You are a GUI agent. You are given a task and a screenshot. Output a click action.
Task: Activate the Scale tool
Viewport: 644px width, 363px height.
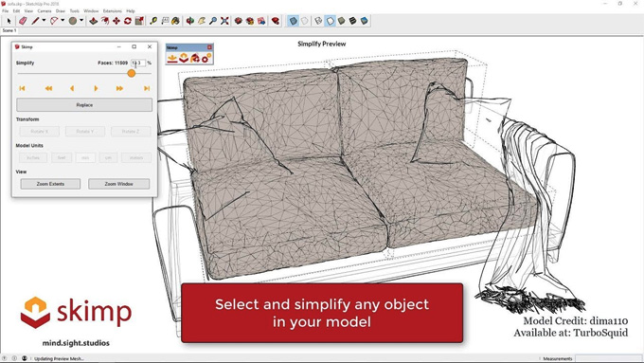click(x=139, y=21)
